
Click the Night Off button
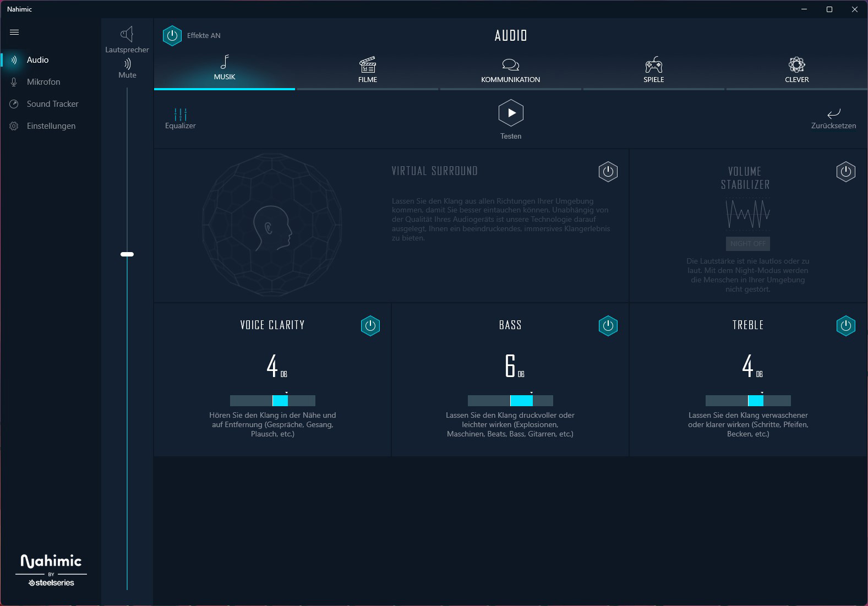pos(748,244)
